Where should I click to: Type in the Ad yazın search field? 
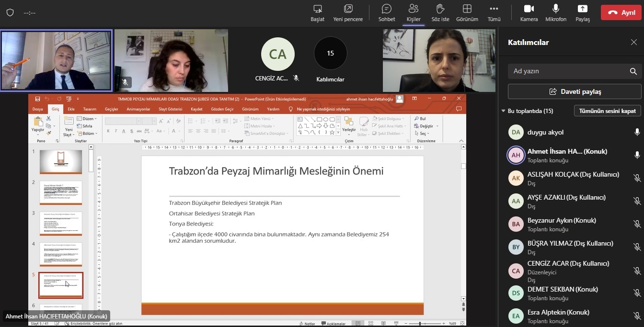point(568,71)
